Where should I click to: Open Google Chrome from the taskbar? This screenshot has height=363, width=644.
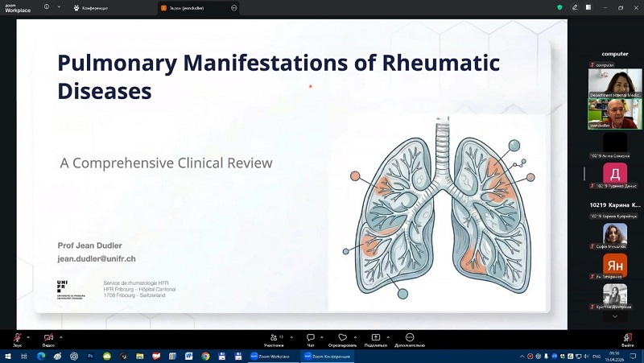point(206,356)
